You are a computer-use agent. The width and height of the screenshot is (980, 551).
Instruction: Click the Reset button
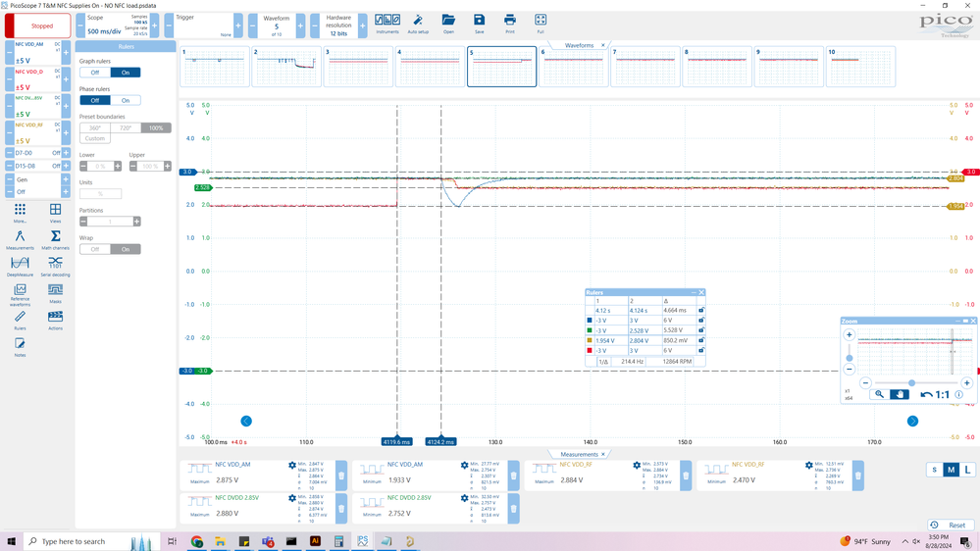[949, 525]
